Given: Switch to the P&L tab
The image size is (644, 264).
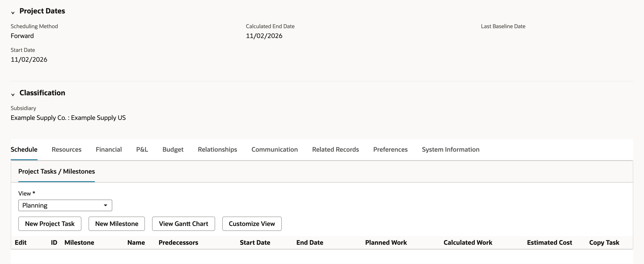Looking at the screenshot, I should 142,149.
